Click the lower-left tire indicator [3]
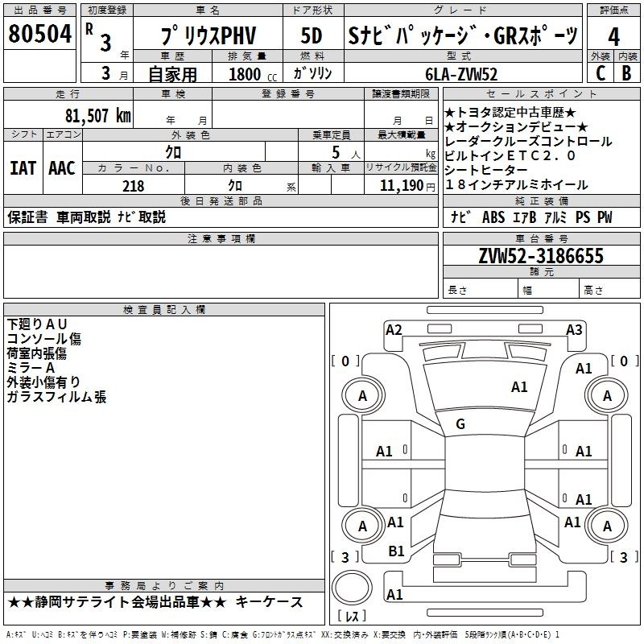 [345, 557]
